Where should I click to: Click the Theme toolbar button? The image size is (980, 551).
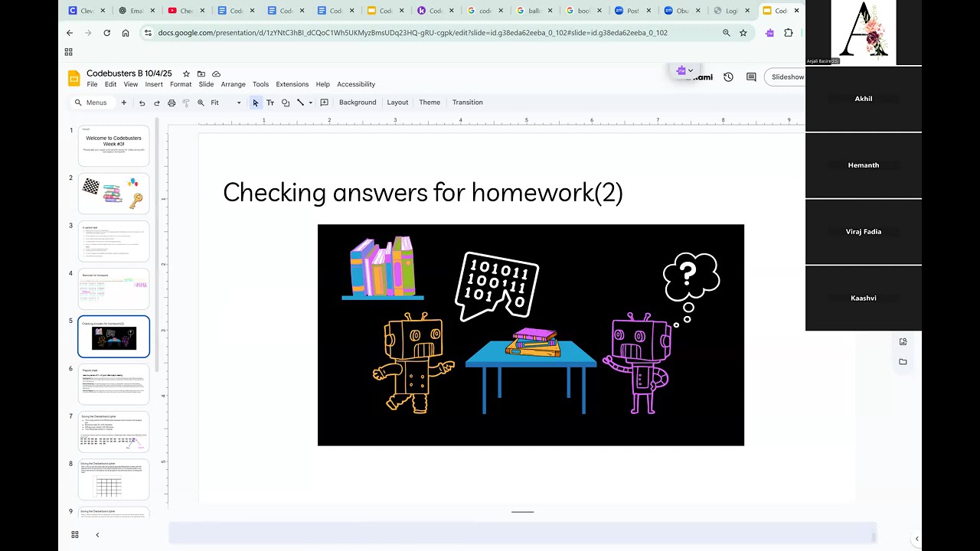pyautogui.click(x=430, y=103)
